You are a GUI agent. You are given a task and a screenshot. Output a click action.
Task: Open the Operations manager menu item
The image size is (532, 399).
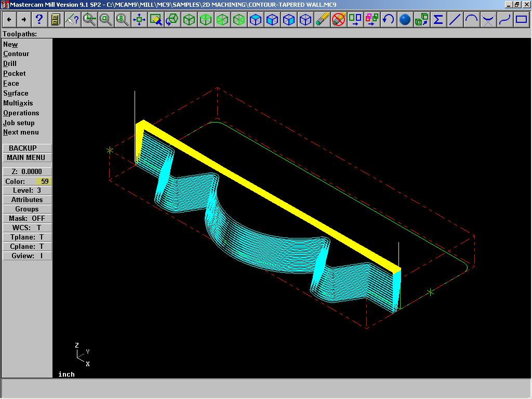point(21,113)
